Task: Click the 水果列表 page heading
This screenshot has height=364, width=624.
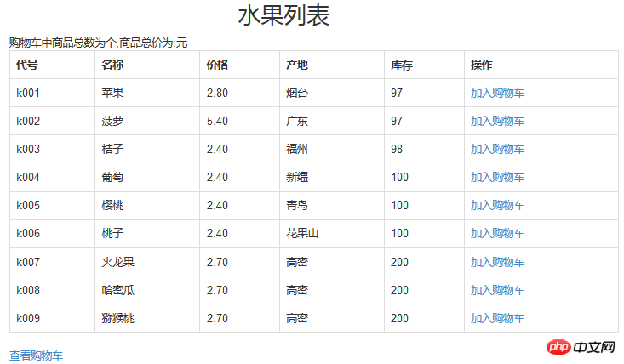Action: (283, 15)
